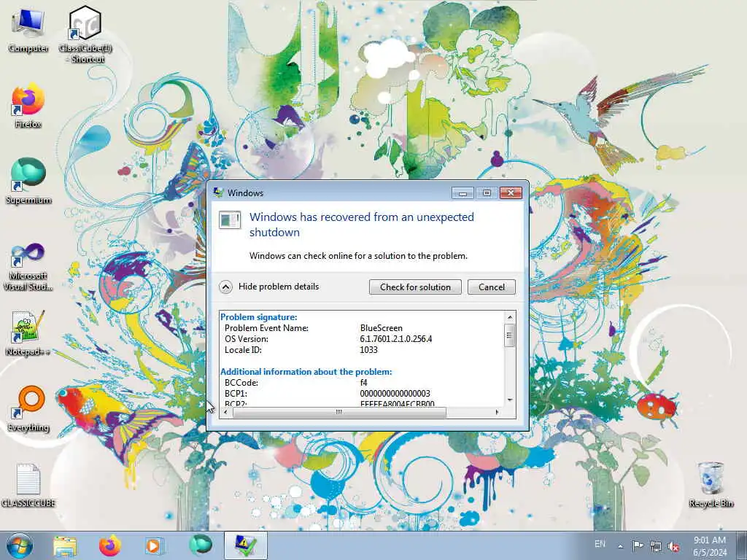Open the Windows Start menu orb
The image size is (747, 560).
20,545
